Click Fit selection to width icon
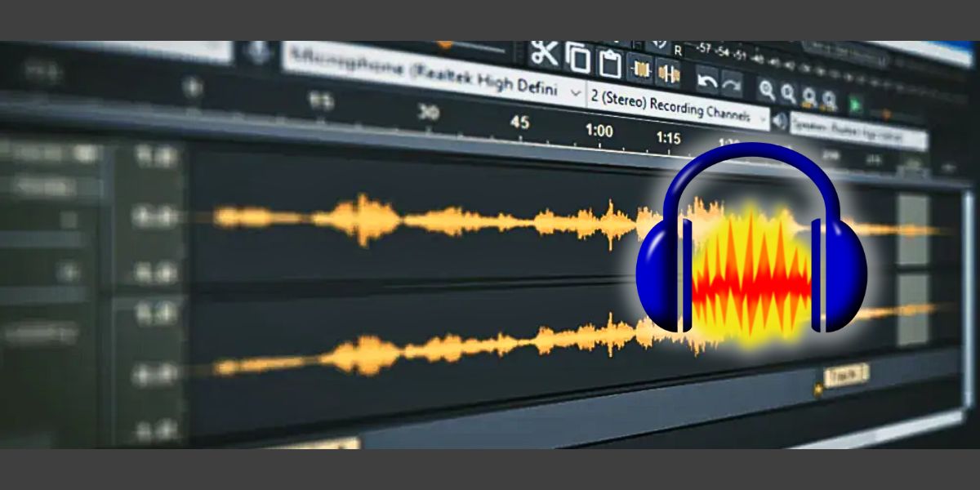 click(809, 97)
